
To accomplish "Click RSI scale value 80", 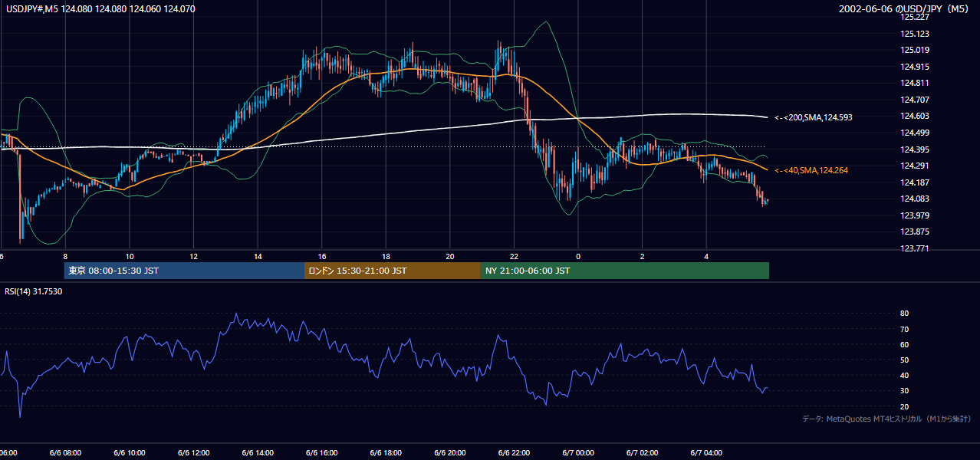I will [905, 314].
